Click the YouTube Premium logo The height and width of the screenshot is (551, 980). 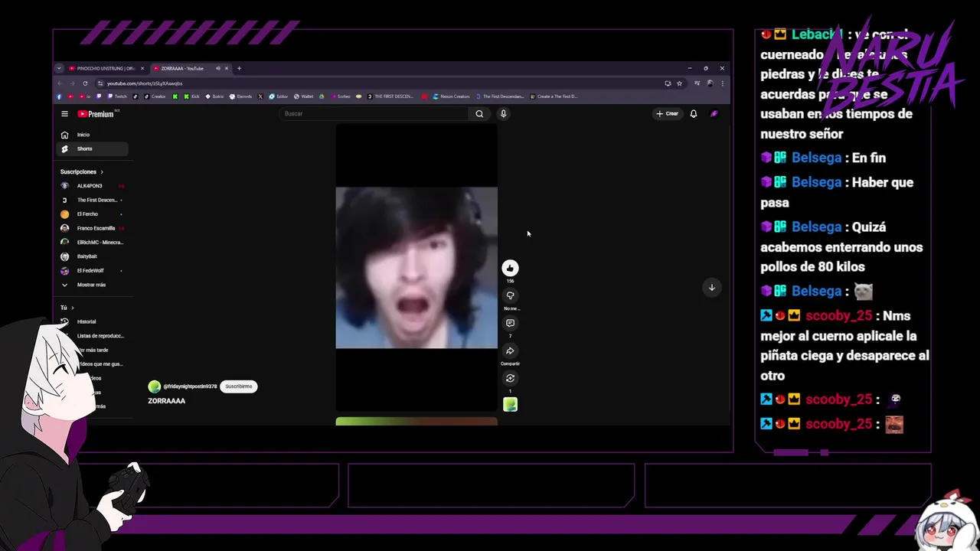[96, 114]
